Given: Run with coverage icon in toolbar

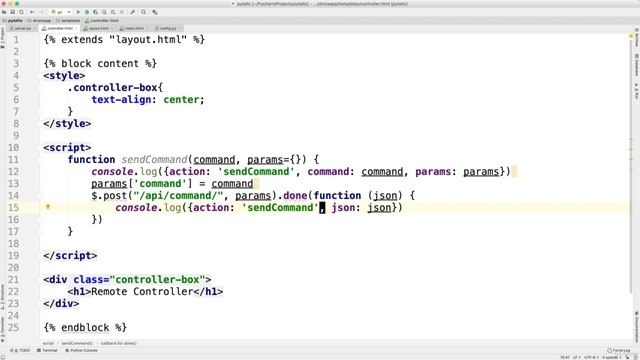Looking at the screenshot, I should pos(96,12).
